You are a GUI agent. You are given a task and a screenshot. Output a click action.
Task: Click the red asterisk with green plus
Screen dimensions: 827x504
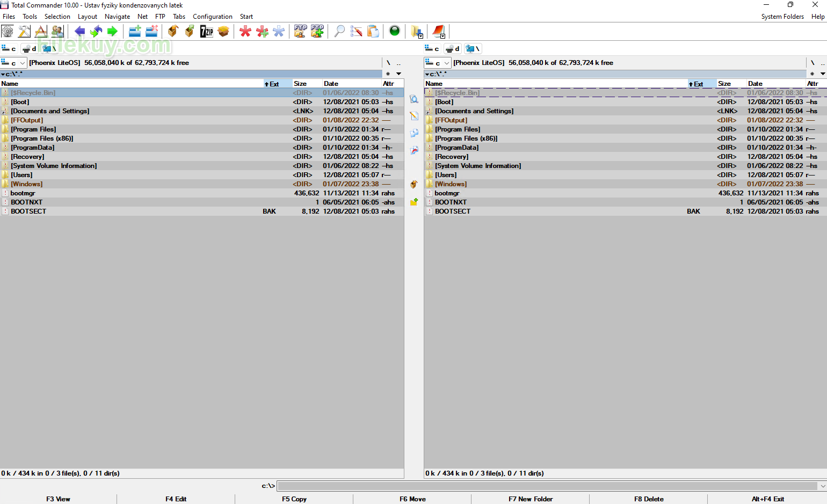click(x=262, y=31)
